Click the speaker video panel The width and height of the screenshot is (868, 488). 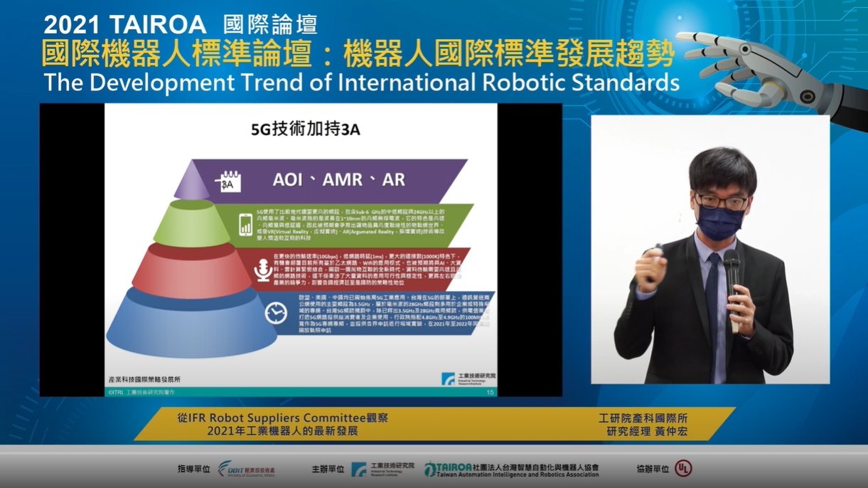710,250
